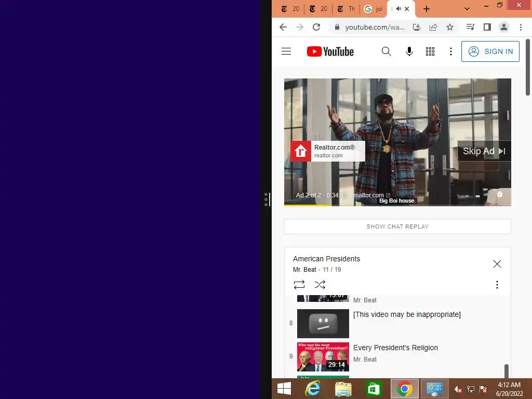Open Every President's Religion title

pos(395,348)
